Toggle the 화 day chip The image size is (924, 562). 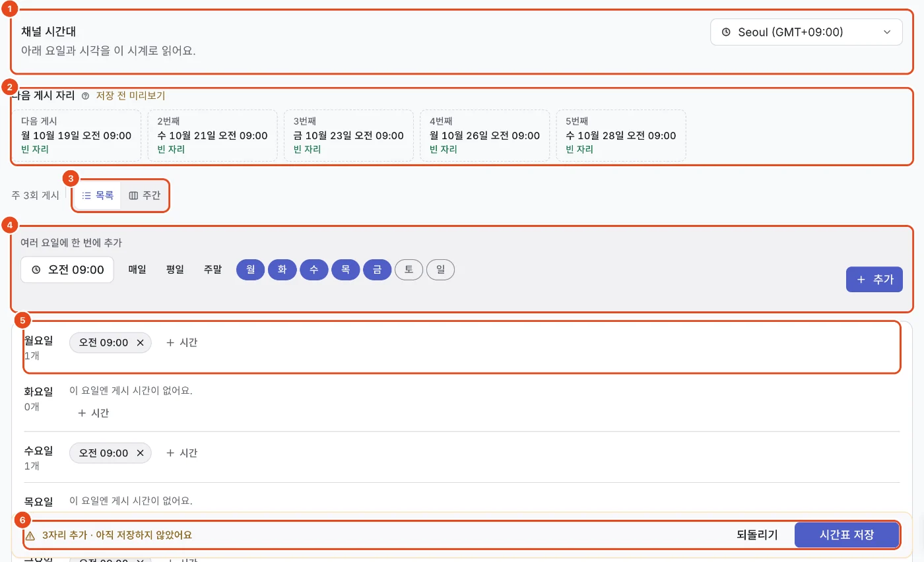[282, 270]
